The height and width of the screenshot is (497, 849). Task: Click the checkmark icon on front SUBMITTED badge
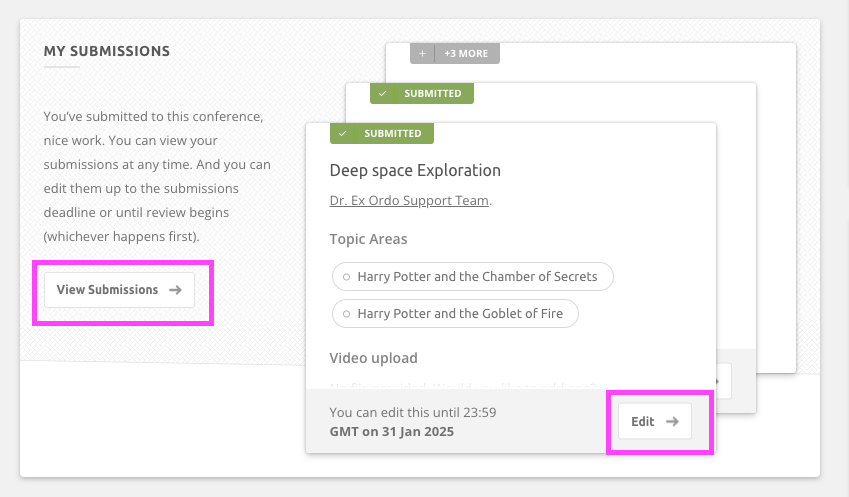click(x=343, y=133)
